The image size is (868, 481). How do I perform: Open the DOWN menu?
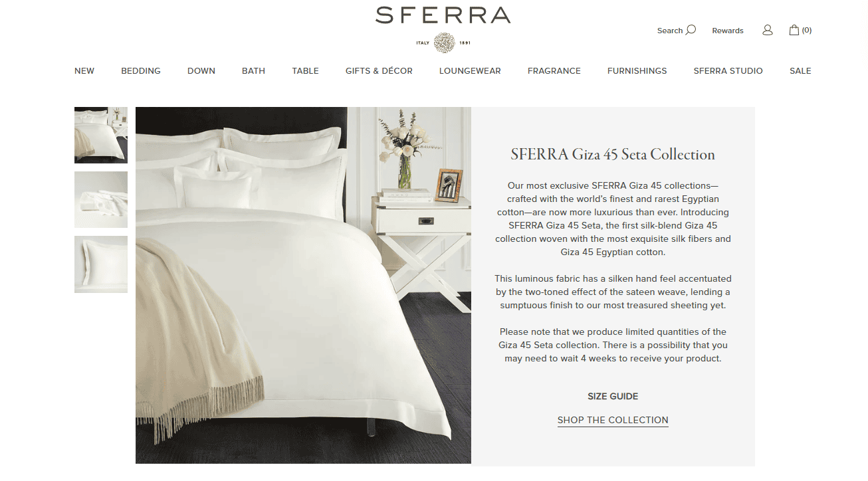tap(201, 71)
